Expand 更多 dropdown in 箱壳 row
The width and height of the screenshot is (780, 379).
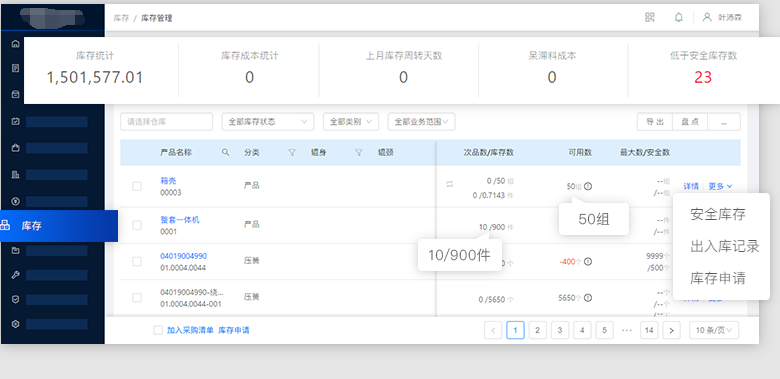click(x=720, y=187)
